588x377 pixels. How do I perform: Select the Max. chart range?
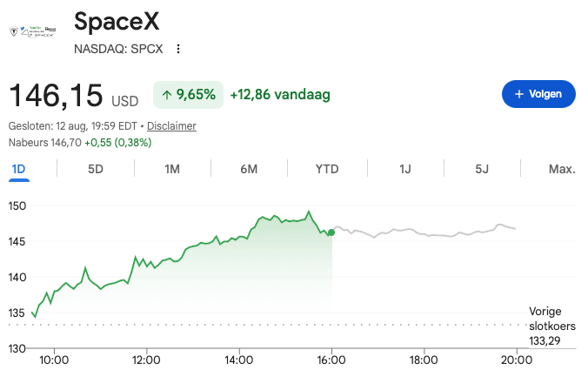(562, 169)
